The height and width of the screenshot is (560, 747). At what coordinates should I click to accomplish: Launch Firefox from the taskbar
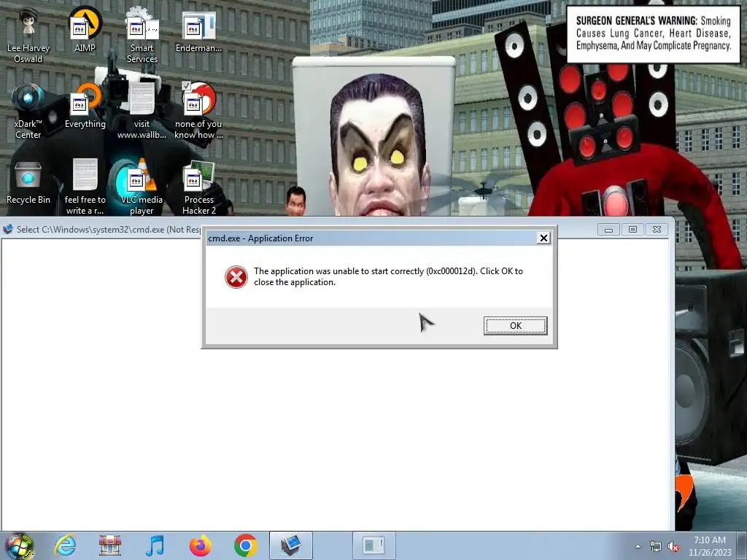(x=201, y=545)
